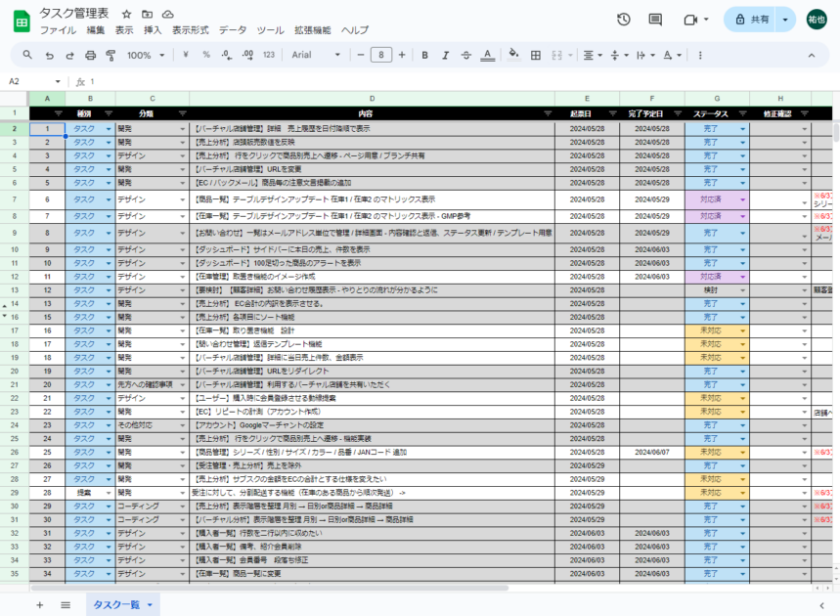Open the データ menu
This screenshot has width=840, height=616.
[233, 30]
